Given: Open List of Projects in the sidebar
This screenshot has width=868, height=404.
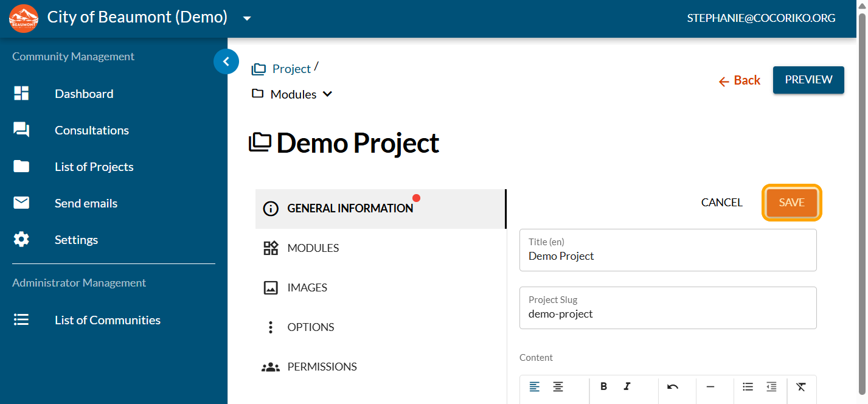Looking at the screenshot, I should (x=94, y=167).
